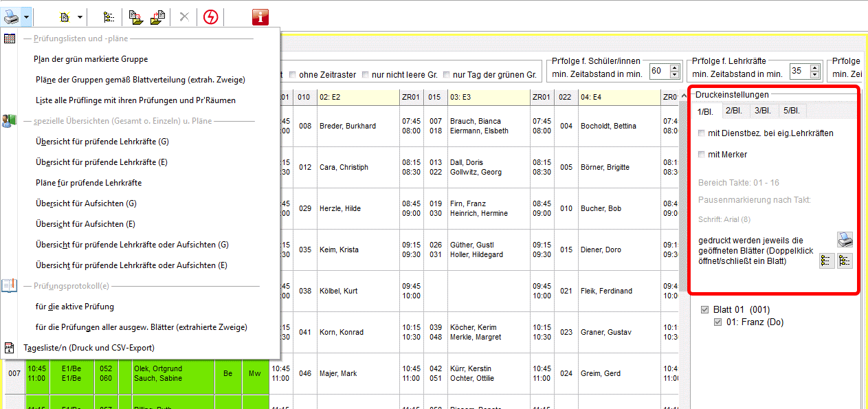The width and height of the screenshot is (868, 409).
Task: Enable 'mit Dienstbez. bei eig.Lehrkräften' checkbox
Action: [x=701, y=133]
